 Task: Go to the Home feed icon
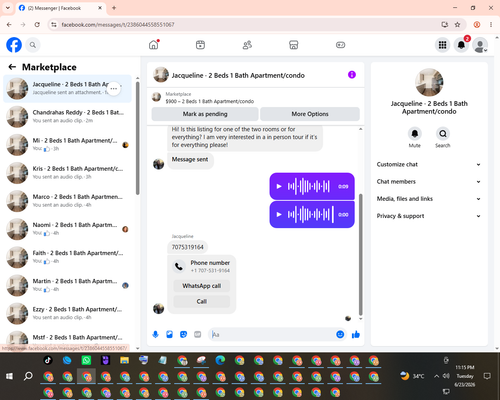point(154,45)
